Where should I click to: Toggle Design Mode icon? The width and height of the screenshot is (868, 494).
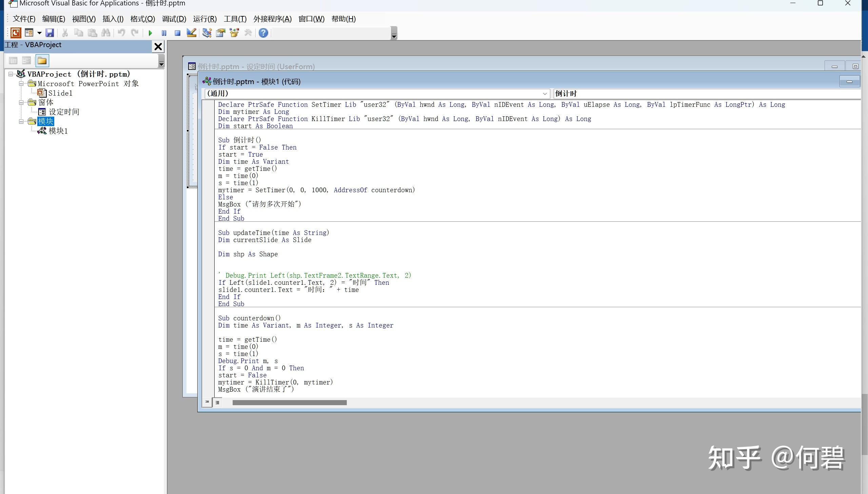click(191, 33)
